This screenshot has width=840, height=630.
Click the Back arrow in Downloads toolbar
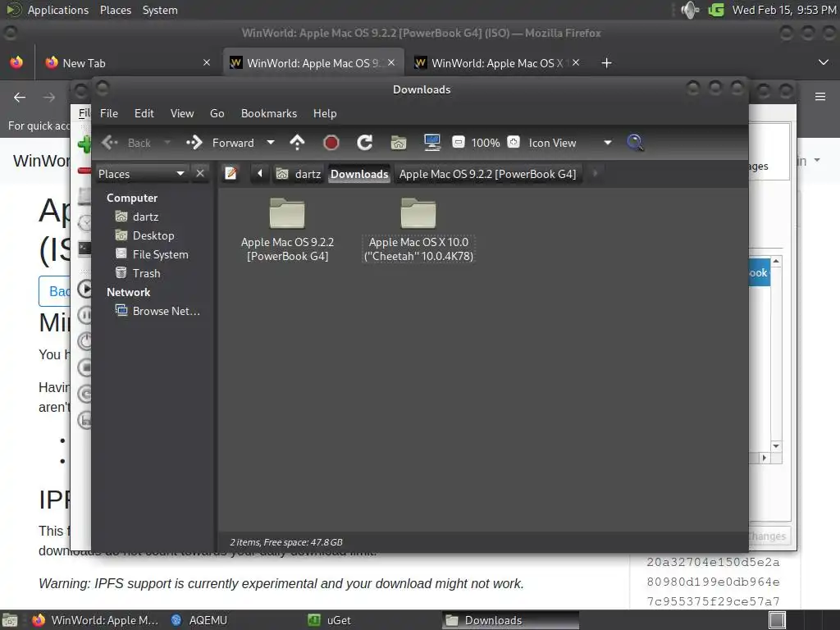click(x=110, y=143)
